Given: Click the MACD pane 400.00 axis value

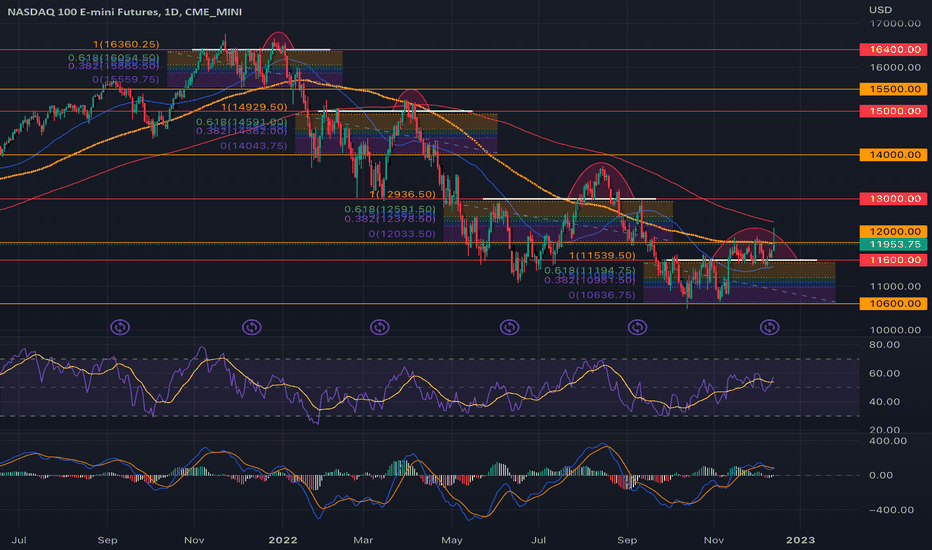Looking at the screenshot, I should point(888,441).
